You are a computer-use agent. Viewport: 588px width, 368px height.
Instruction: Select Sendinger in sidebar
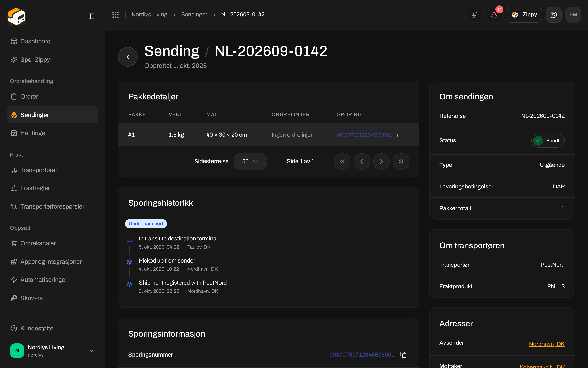tap(52, 115)
